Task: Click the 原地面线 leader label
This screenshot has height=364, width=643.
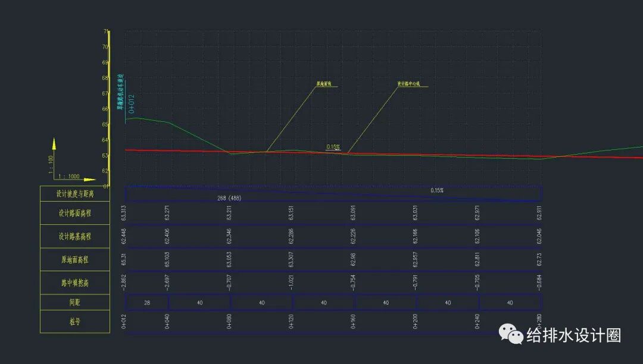Action: pos(323,83)
